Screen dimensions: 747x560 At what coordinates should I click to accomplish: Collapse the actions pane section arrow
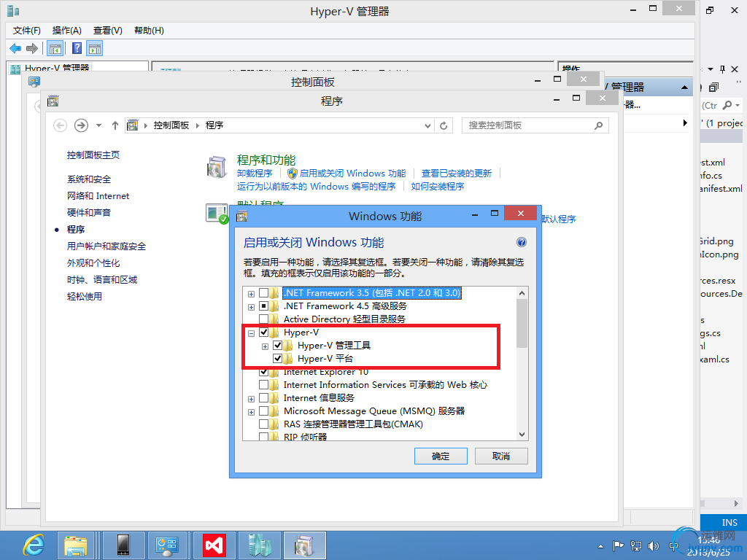pyautogui.click(x=684, y=87)
